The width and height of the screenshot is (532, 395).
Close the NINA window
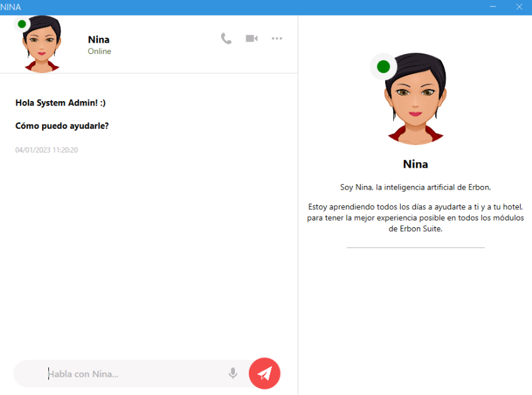pyautogui.click(x=519, y=7)
